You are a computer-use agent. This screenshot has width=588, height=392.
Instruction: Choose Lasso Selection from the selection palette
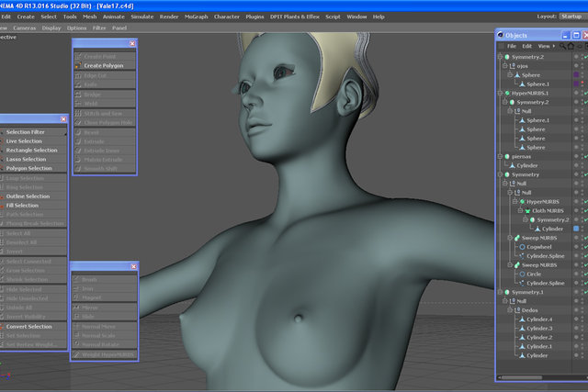click(27, 159)
